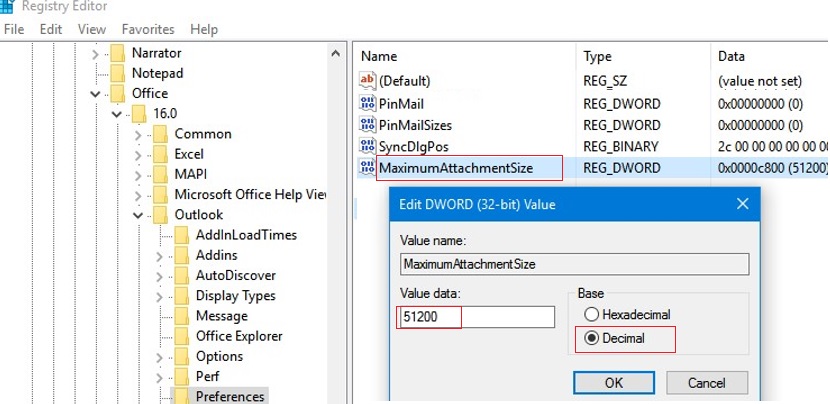830x404 pixels.
Task: Expand the Common registry key
Action: [x=139, y=134]
